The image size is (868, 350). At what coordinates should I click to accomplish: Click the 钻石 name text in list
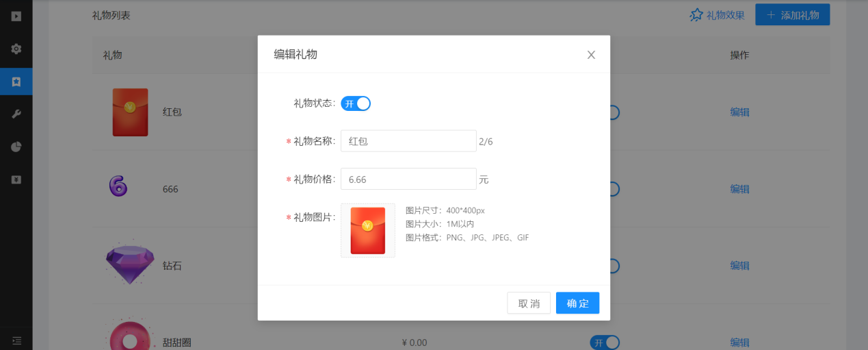(172, 266)
